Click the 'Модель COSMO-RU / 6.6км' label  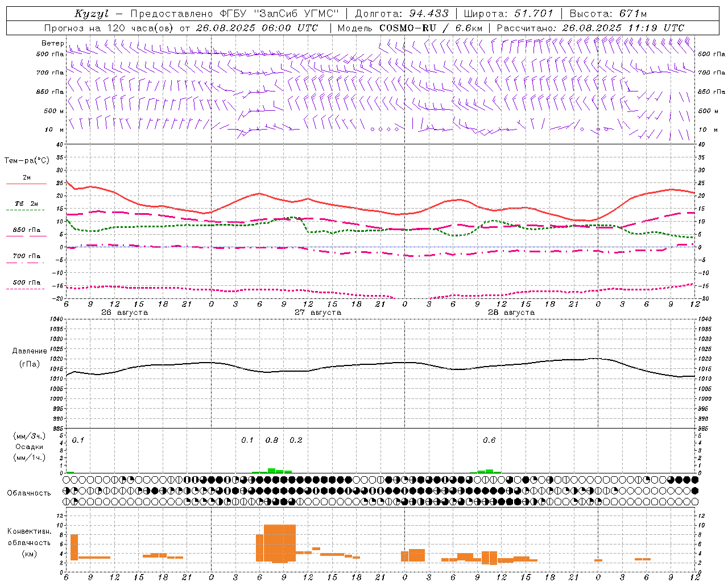pyautogui.click(x=410, y=28)
